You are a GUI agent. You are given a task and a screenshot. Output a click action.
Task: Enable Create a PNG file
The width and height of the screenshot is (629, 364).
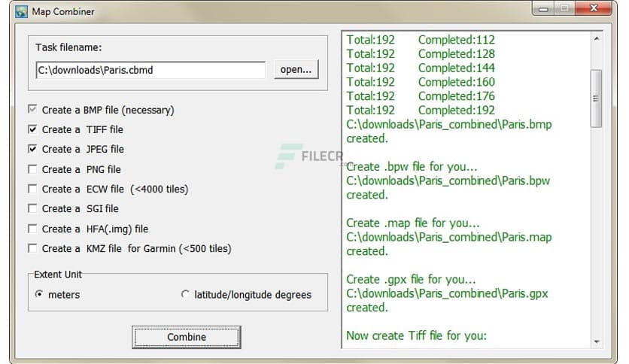(x=32, y=169)
